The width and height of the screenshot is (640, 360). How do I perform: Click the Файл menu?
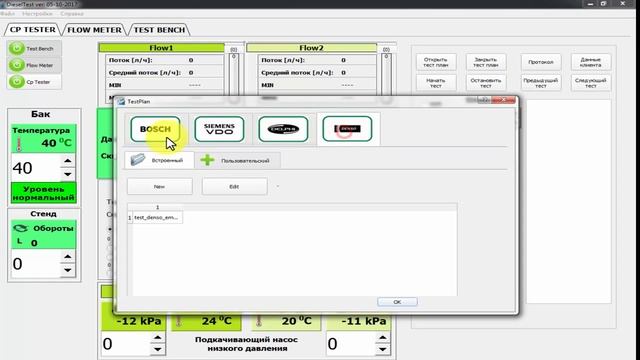pyautogui.click(x=8, y=13)
